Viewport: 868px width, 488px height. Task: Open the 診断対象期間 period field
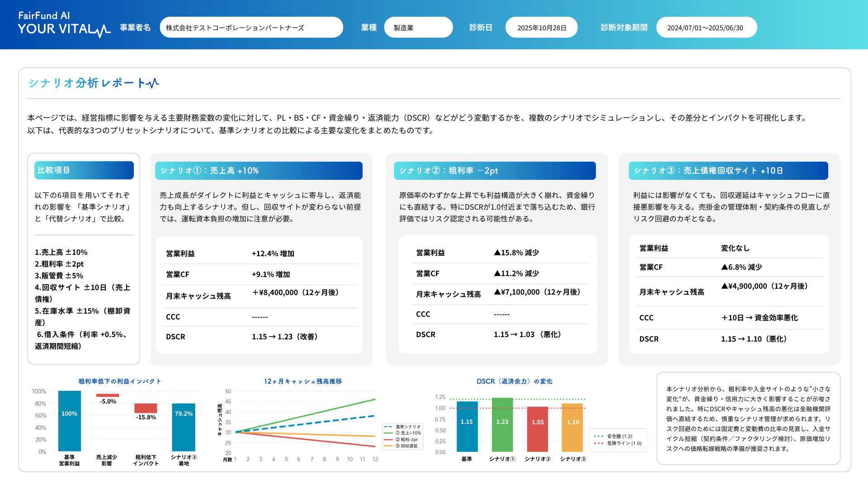(706, 28)
